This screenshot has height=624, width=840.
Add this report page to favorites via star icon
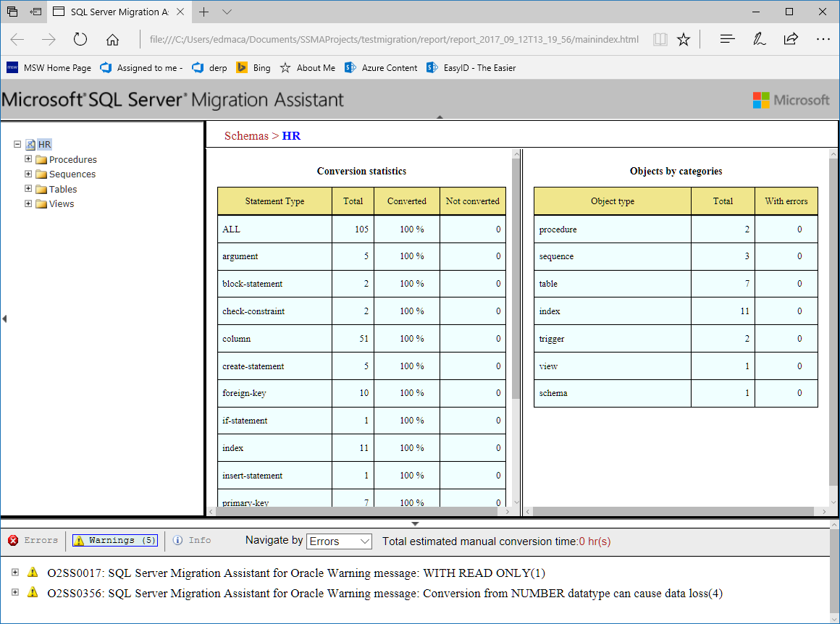683,40
